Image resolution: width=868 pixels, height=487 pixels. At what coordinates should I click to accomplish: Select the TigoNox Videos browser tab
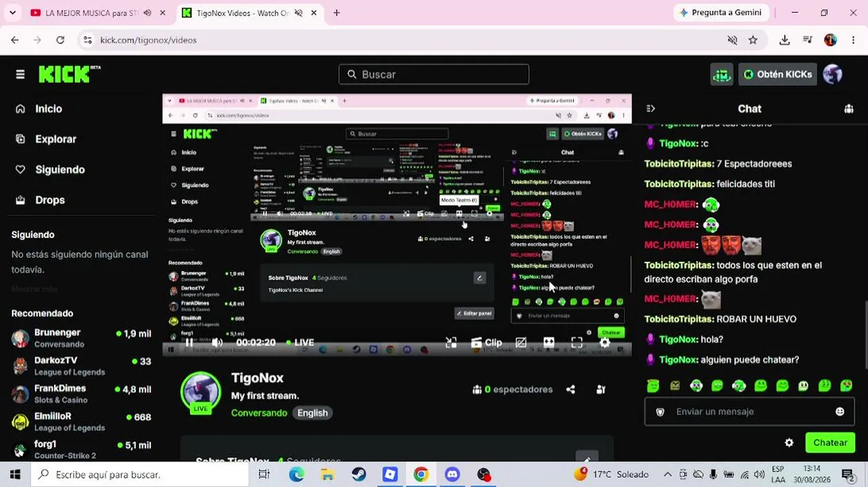click(x=251, y=13)
